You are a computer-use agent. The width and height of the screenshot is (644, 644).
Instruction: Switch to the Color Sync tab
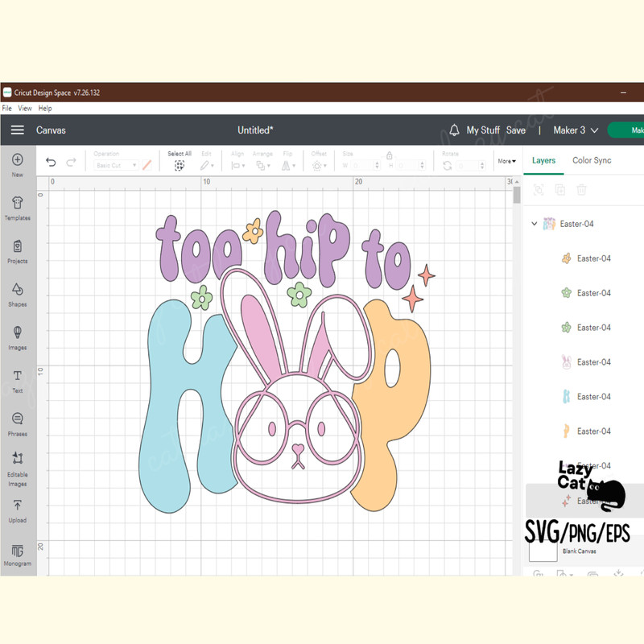pos(592,160)
